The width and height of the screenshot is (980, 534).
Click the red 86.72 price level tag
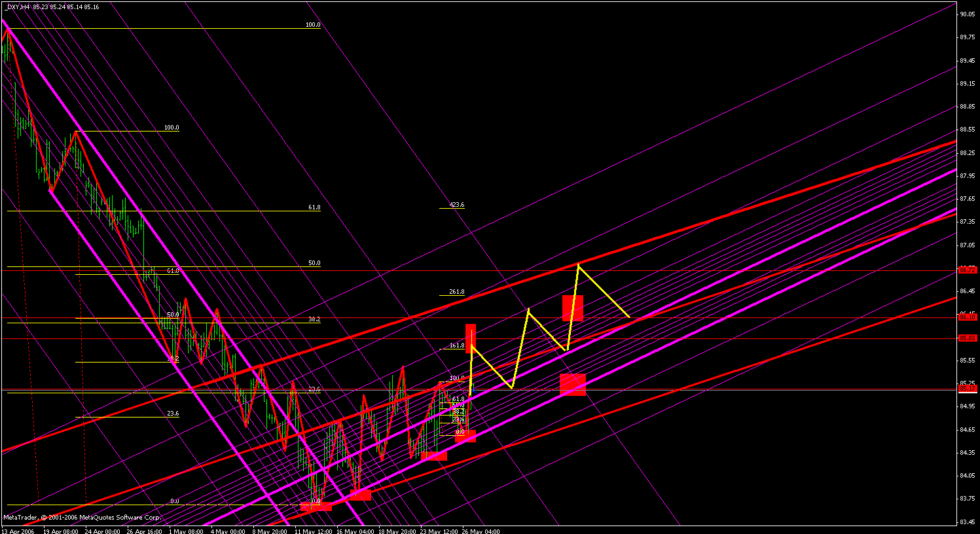click(x=968, y=270)
